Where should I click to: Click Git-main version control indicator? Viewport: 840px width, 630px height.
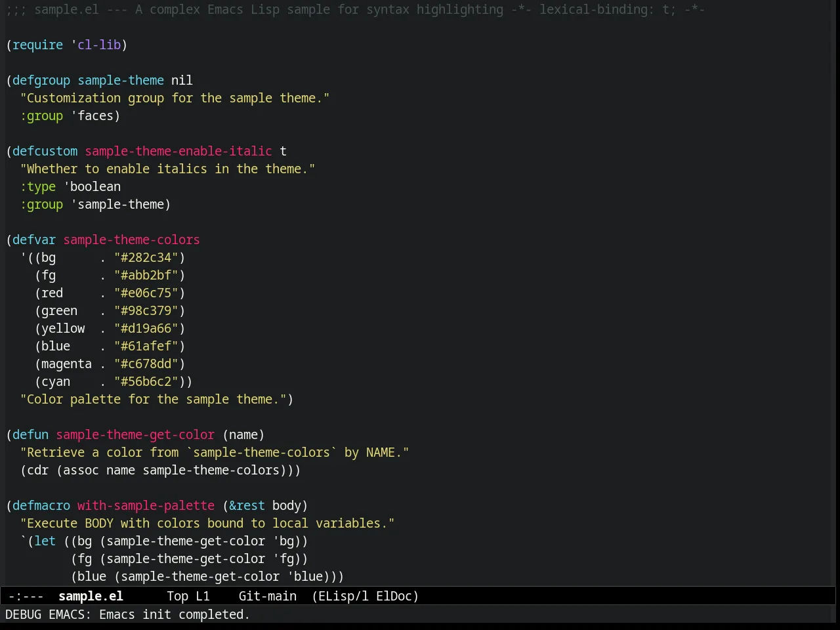point(268,596)
